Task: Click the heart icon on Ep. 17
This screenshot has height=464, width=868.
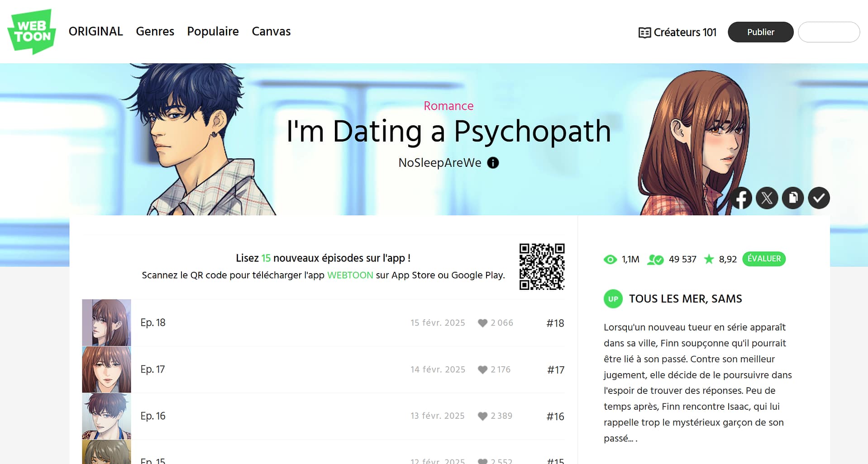Action: (482, 369)
